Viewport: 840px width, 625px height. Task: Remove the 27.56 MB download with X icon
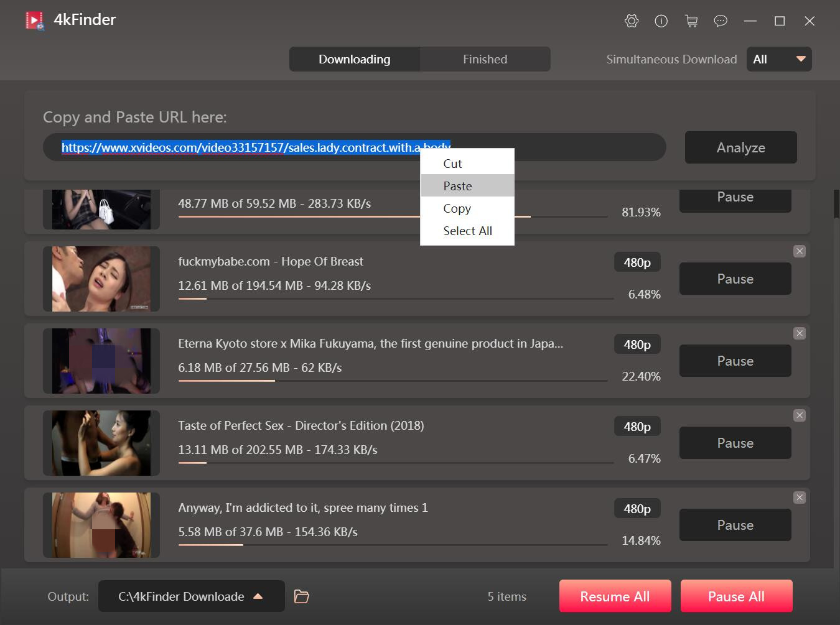tap(800, 333)
